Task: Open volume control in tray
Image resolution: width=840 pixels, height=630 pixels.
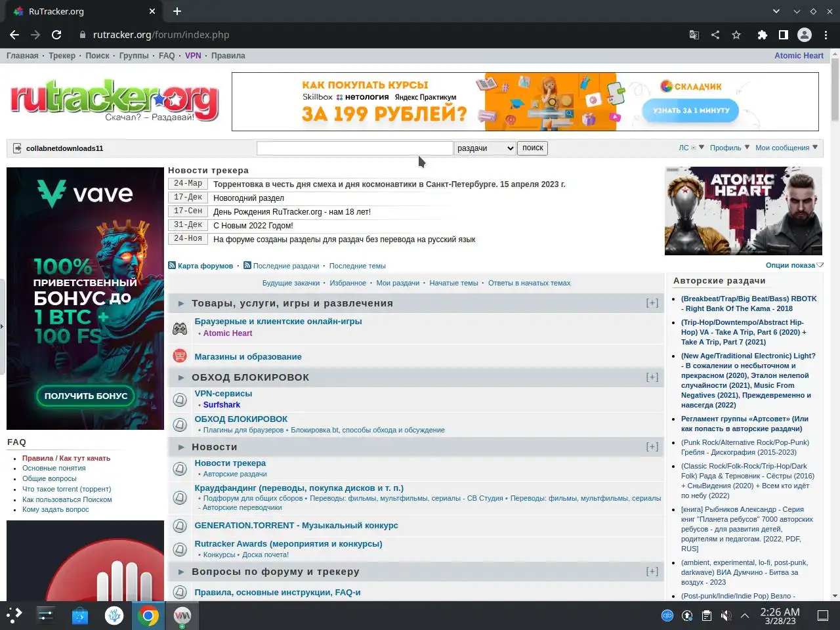Action: pos(726,616)
